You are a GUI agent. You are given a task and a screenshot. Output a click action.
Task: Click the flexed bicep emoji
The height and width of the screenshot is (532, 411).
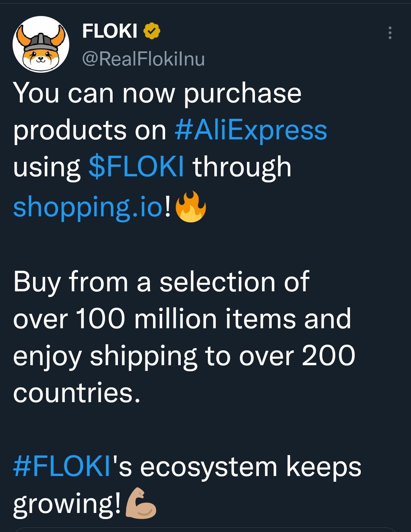140,503
